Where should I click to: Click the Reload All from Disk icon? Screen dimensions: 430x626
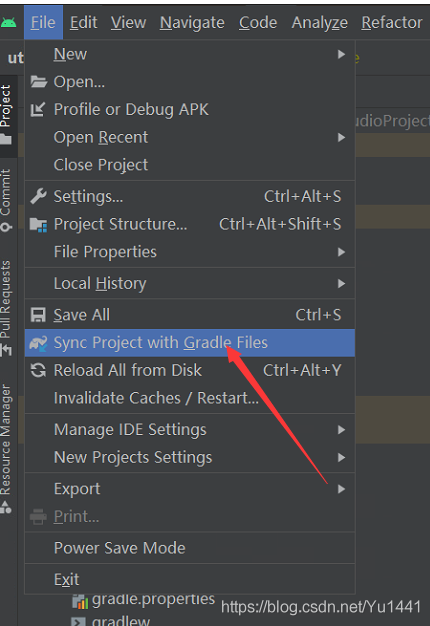(x=38, y=370)
